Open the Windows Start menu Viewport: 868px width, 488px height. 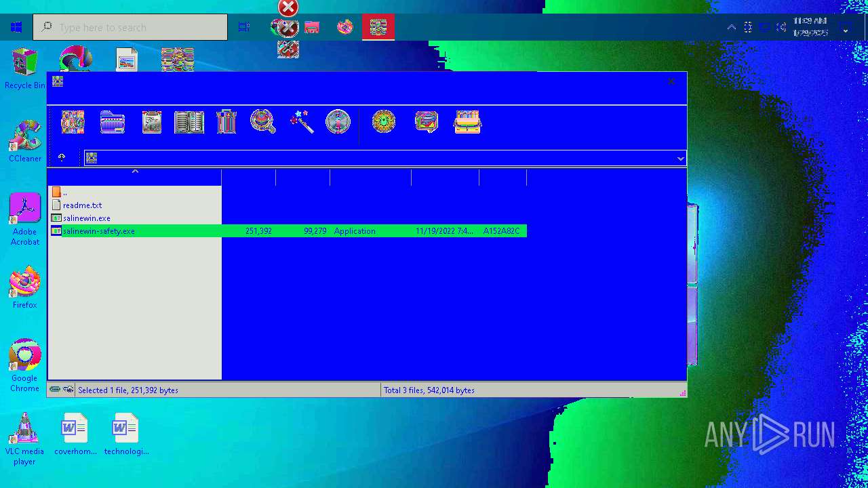[16, 27]
